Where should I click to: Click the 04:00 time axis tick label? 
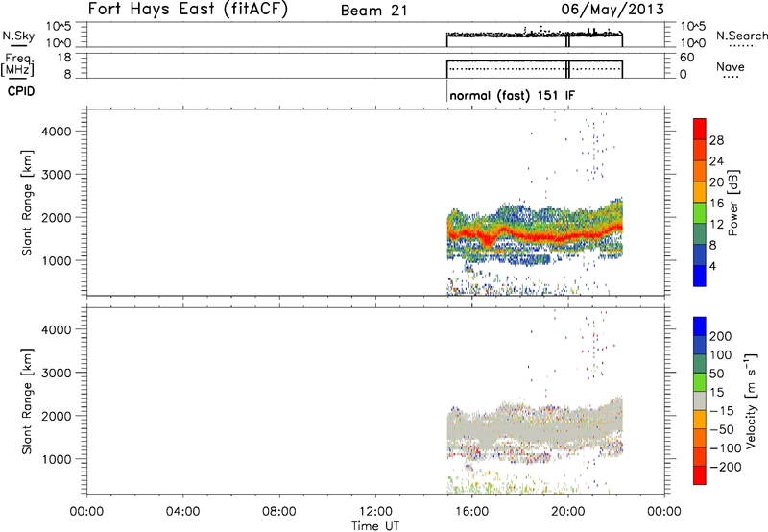click(x=183, y=512)
